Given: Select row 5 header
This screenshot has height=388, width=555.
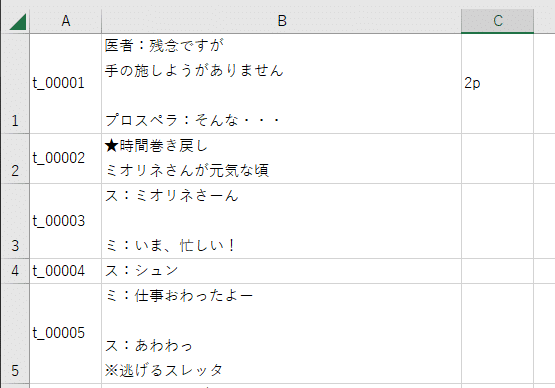Looking at the screenshot, I should point(15,333).
